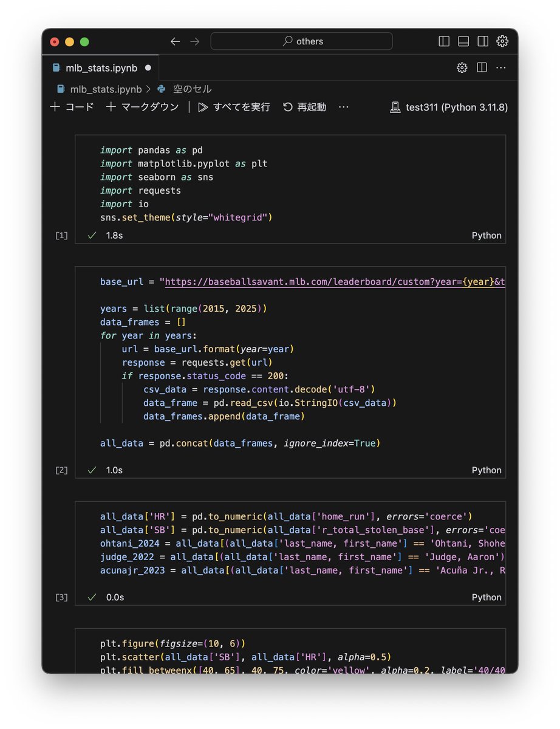Select the test311 (Python 3.11.8) kernel
Image resolution: width=560 pixels, height=729 pixels.
(x=449, y=107)
